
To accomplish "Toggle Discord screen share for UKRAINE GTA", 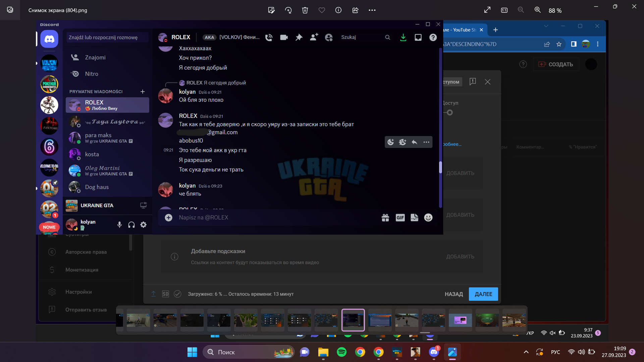I will (143, 205).
